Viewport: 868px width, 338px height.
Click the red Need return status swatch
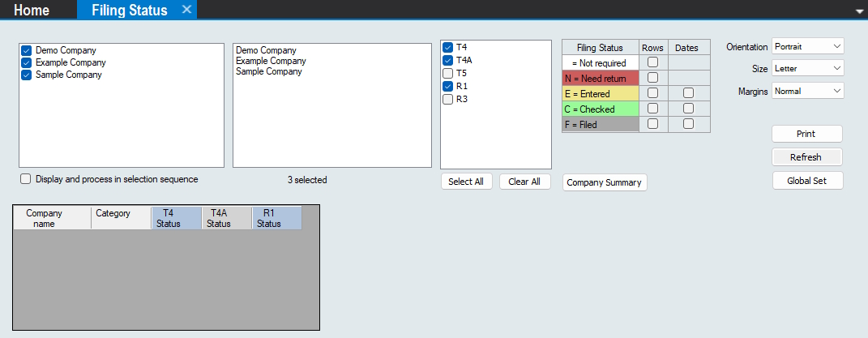point(600,78)
